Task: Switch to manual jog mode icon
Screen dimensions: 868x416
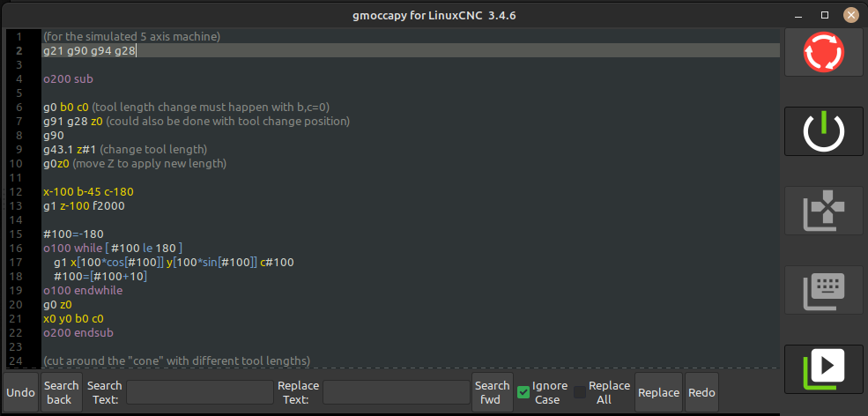Action: click(823, 211)
